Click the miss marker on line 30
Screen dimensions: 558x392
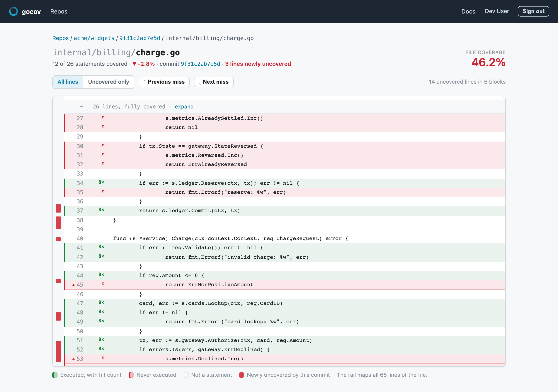pos(103,145)
